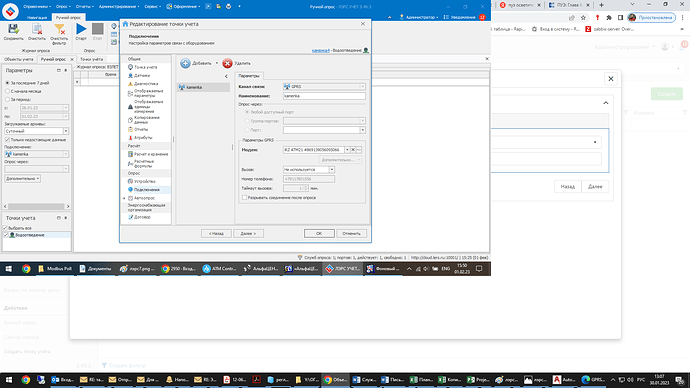The height and width of the screenshot is (388, 690).
Task: Click the Сохранить floppy disk icon
Action: 13,29
